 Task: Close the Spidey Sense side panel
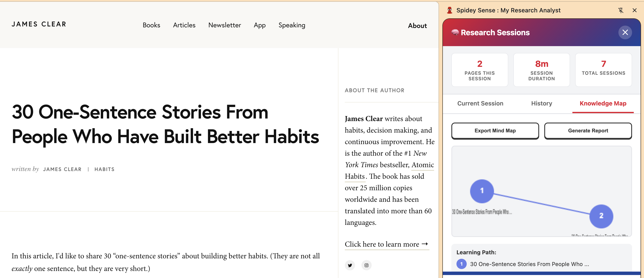click(634, 10)
